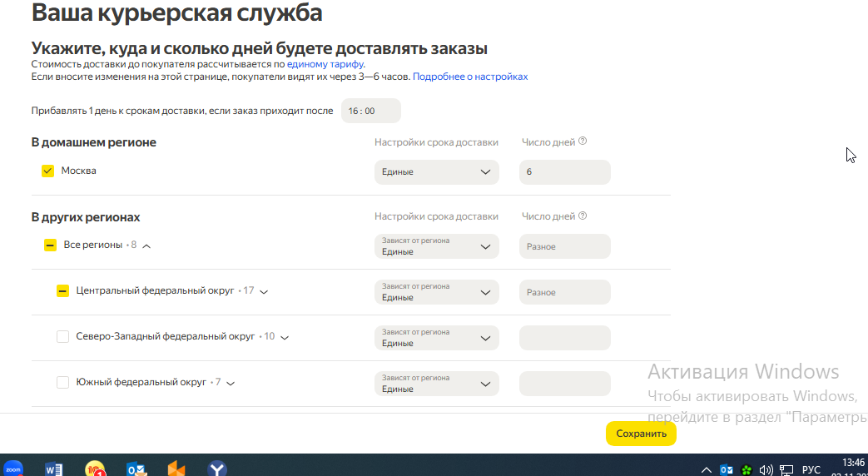Click the Все регионы label
Screen dimensions: 868x476
tap(93, 245)
